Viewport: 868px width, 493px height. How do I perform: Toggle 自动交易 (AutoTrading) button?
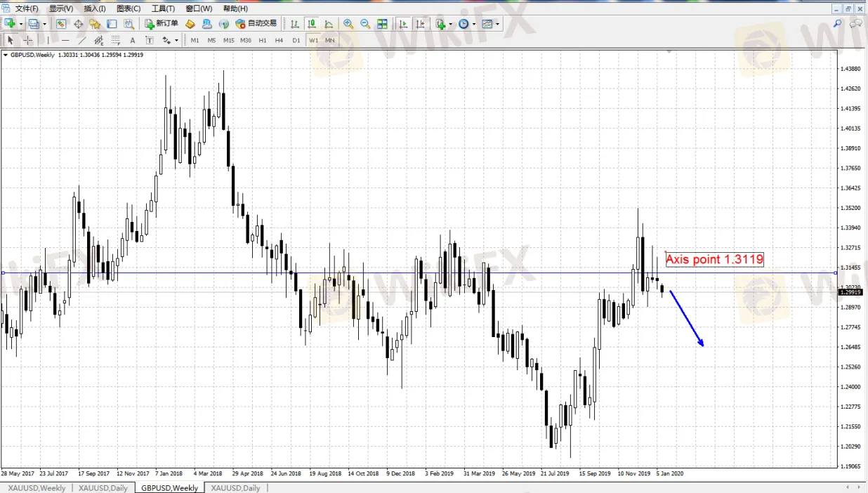tap(256, 24)
